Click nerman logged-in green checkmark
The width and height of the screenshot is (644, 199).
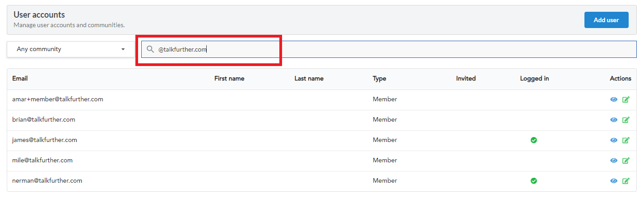533,181
